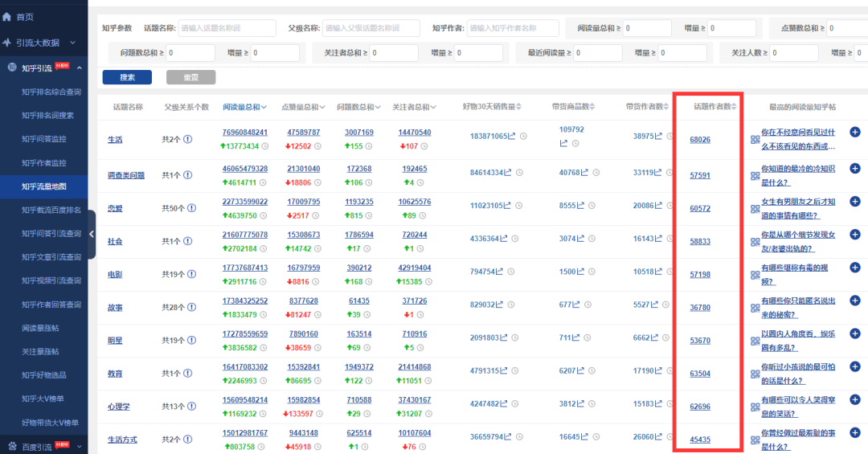Open the 生活方式 topic link
Image resolution: width=868 pixels, height=454 pixels.
point(122,440)
